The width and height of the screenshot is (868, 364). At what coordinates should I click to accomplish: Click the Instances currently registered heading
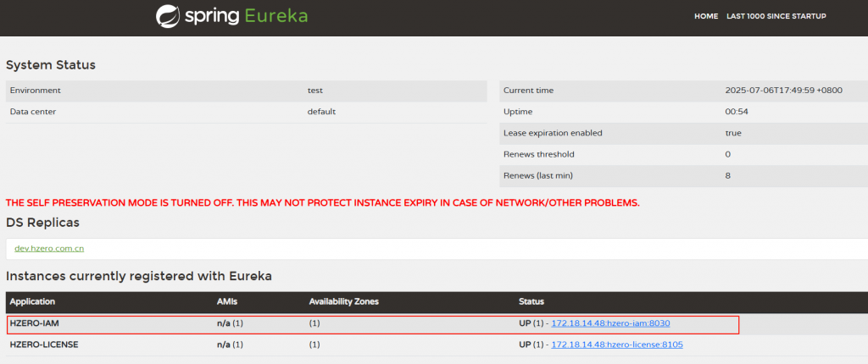coord(138,276)
